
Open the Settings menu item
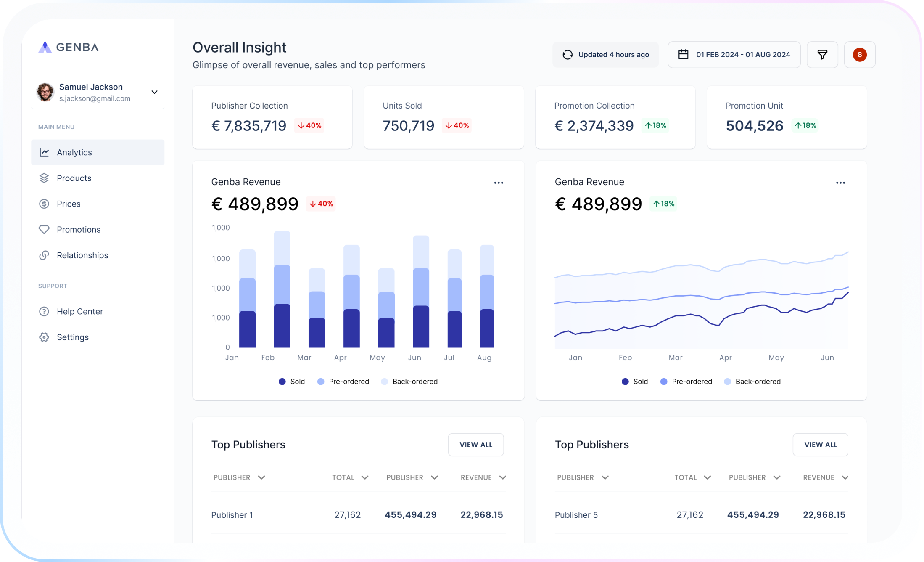[x=98, y=337]
